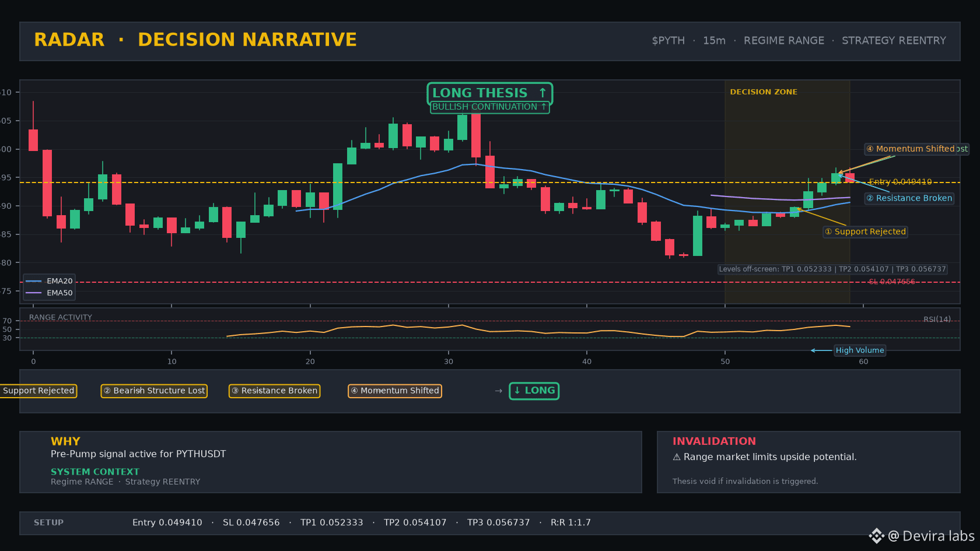The width and height of the screenshot is (980, 551).
Task: Click the Pre-Pump signal active for PYTHUSDT text
Action: coord(138,454)
